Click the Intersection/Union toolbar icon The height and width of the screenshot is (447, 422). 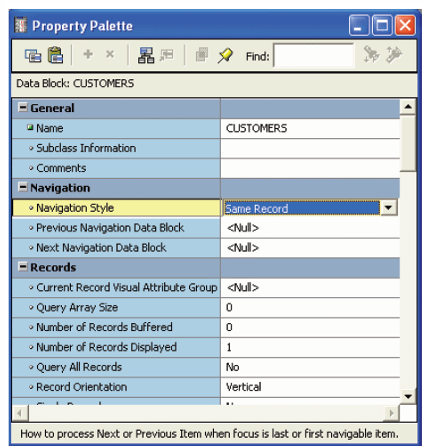[202, 55]
